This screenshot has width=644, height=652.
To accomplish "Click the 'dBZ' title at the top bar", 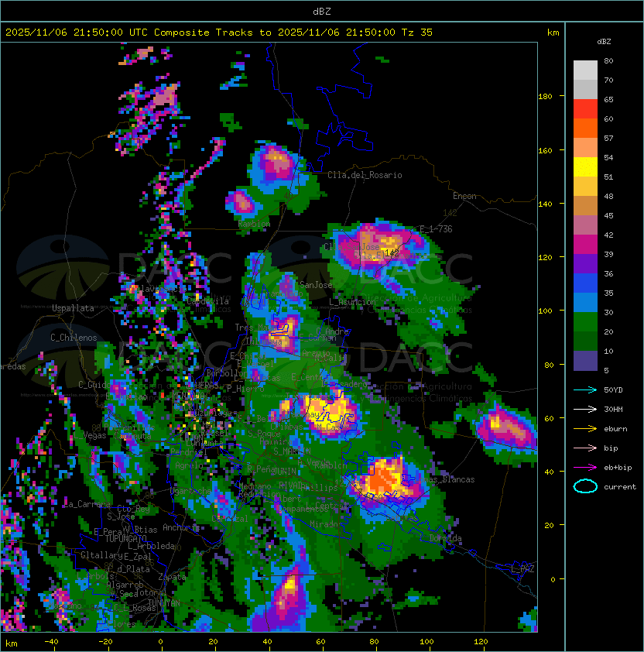I will [x=322, y=12].
